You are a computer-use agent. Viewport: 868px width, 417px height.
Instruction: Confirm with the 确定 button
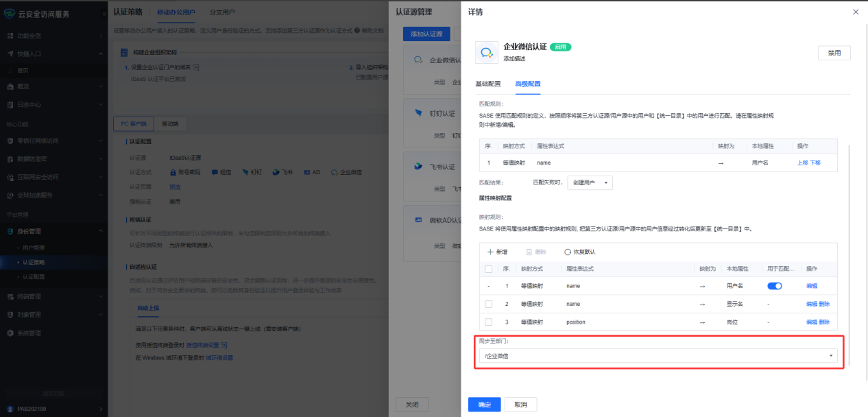pyautogui.click(x=484, y=405)
